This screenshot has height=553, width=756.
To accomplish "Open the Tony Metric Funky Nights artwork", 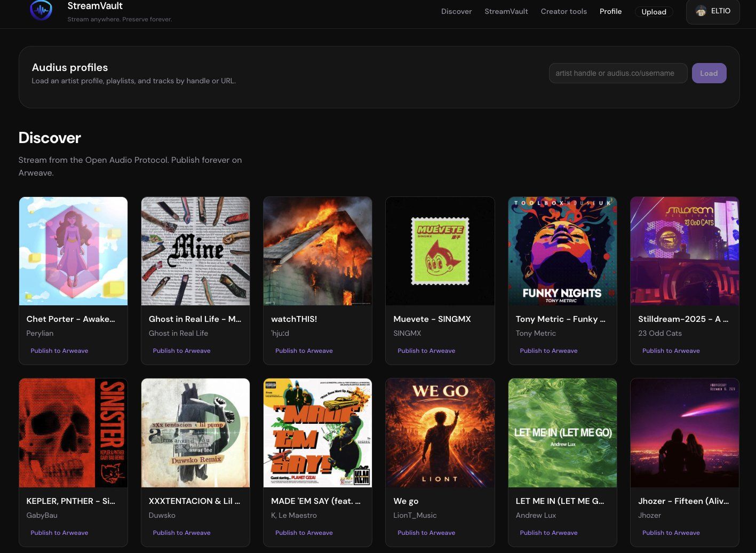I will pos(562,251).
